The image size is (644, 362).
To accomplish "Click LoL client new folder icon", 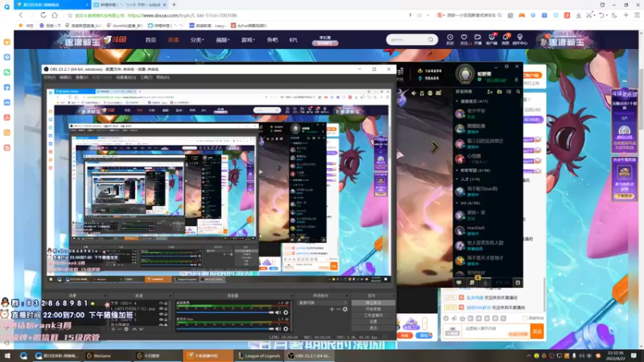I will pyautogui.click(x=499, y=92).
